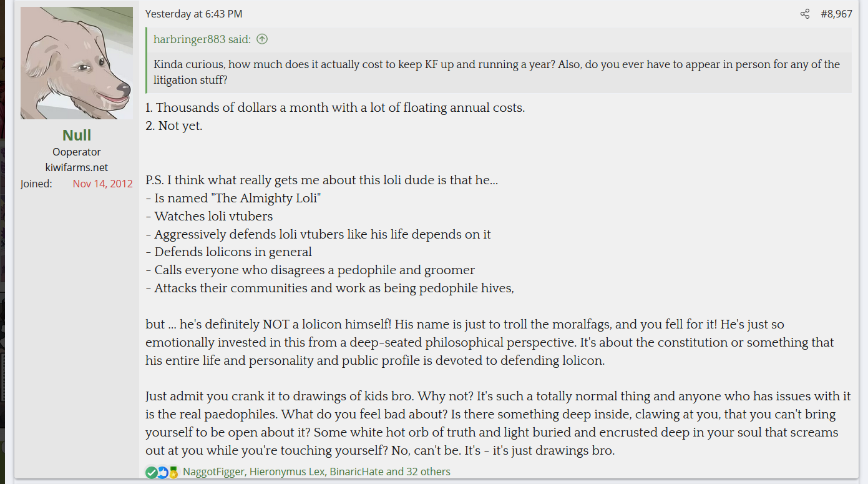The image size is (868, 484).
Task: Show the list of users who reacted
Action: coord(316,472)
